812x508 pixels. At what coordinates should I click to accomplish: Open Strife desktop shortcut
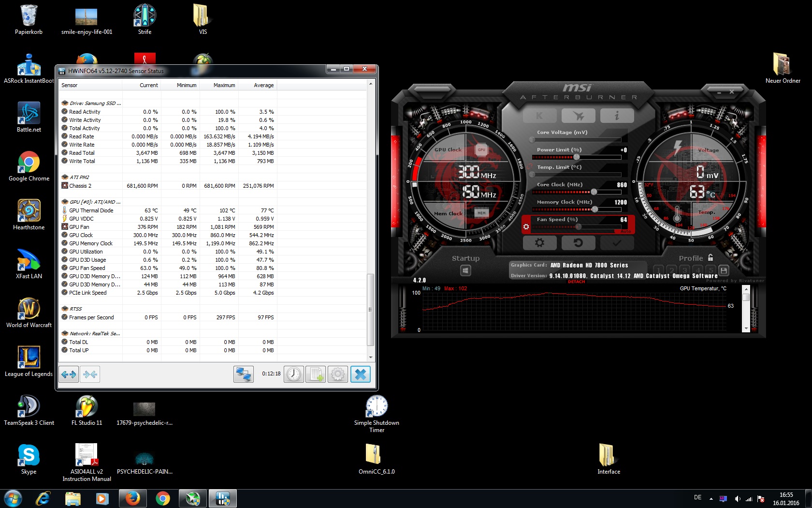click(145, 19)
